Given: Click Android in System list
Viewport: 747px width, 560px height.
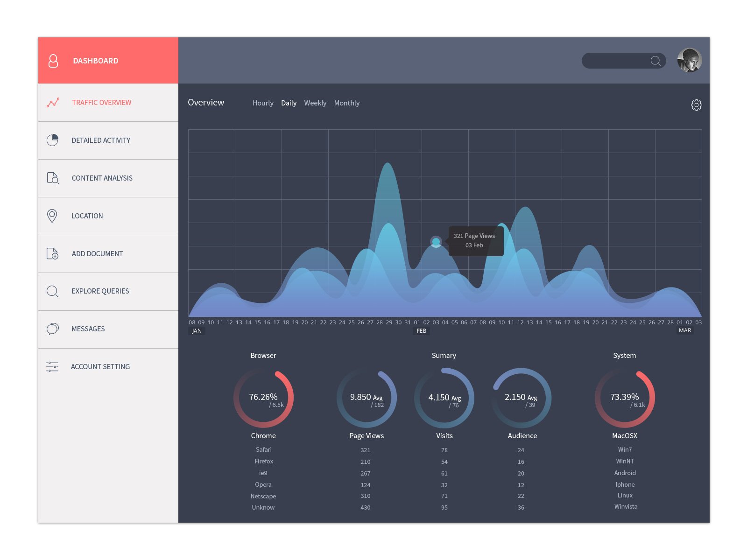Looking at the screenshot, I should [x=625, y=473].
